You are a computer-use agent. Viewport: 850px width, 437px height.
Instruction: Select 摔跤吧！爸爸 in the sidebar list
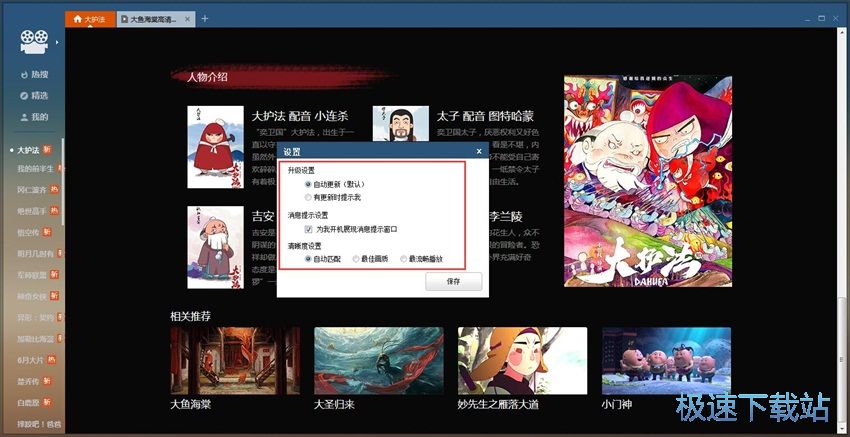coord(38,423)
